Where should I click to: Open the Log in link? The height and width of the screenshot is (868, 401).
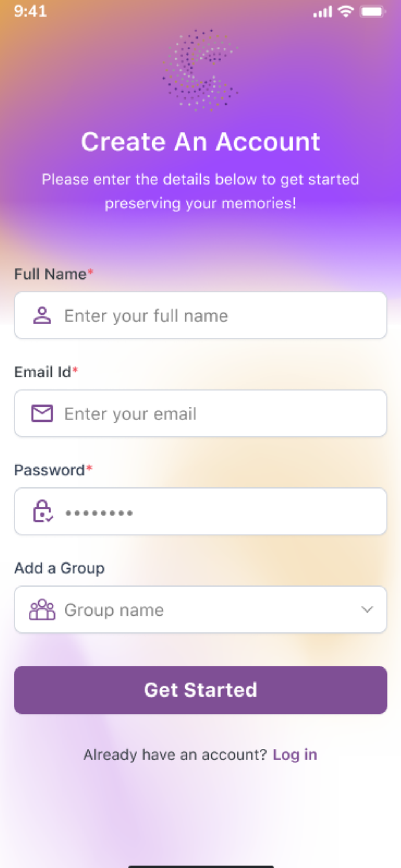tap(295, 755)
